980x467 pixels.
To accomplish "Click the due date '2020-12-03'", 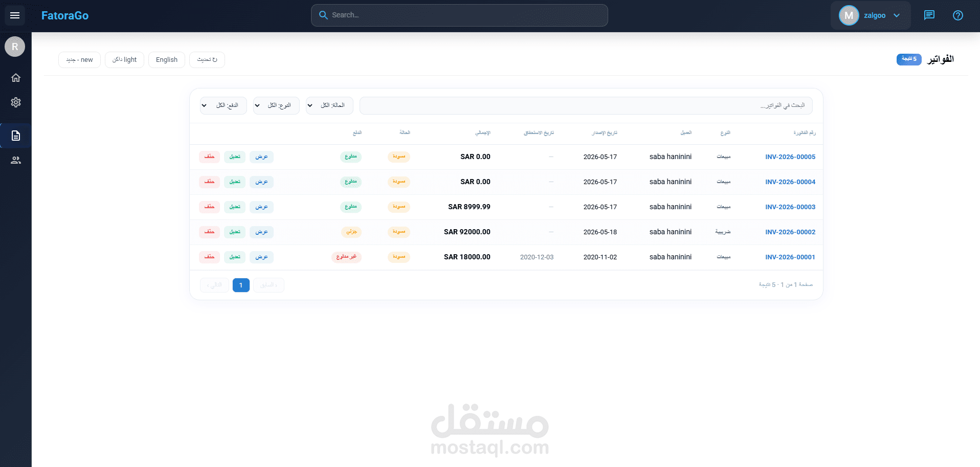I will click(537, 257).
